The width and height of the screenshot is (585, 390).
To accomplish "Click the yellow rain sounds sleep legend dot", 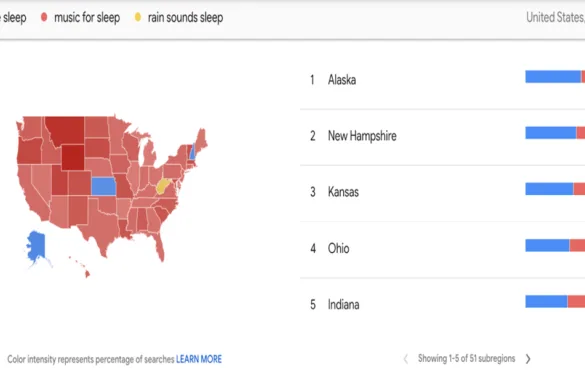I will pyautogui.click(x=138, y=17).
